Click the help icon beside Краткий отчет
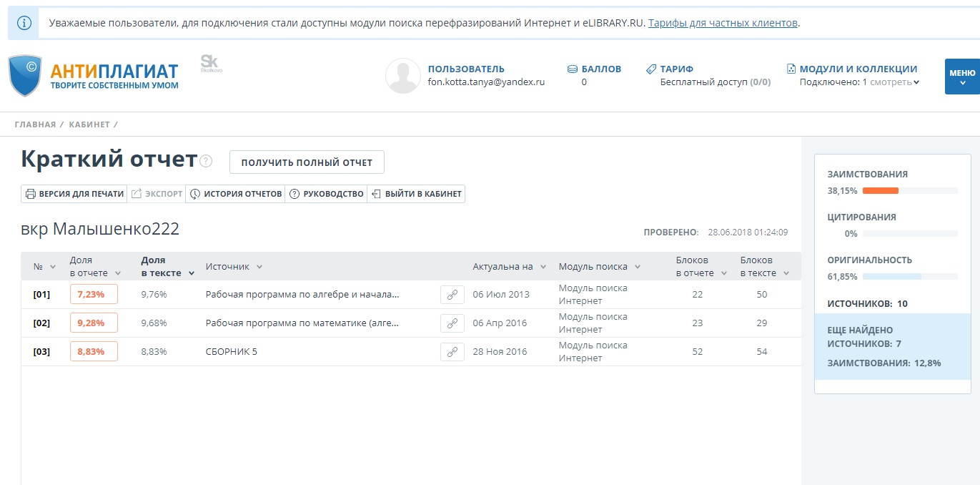The image size is (980, 485). coord(207,162)
